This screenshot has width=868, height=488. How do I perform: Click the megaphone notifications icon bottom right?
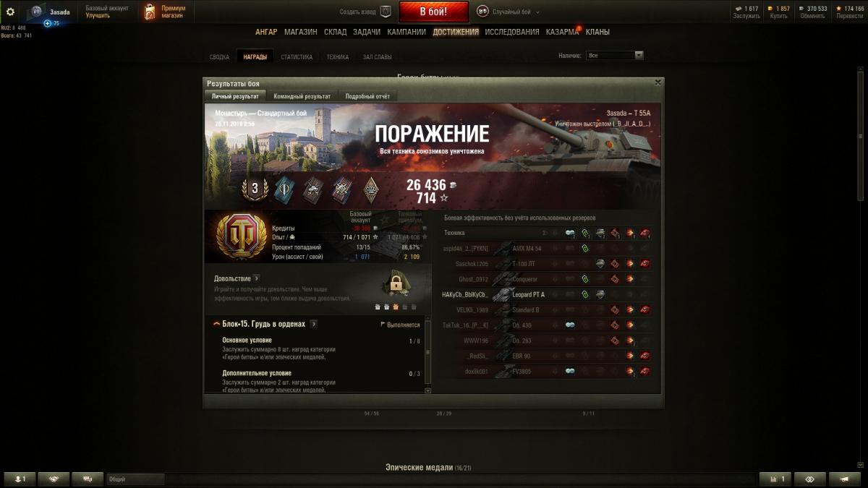coord(844,479)
